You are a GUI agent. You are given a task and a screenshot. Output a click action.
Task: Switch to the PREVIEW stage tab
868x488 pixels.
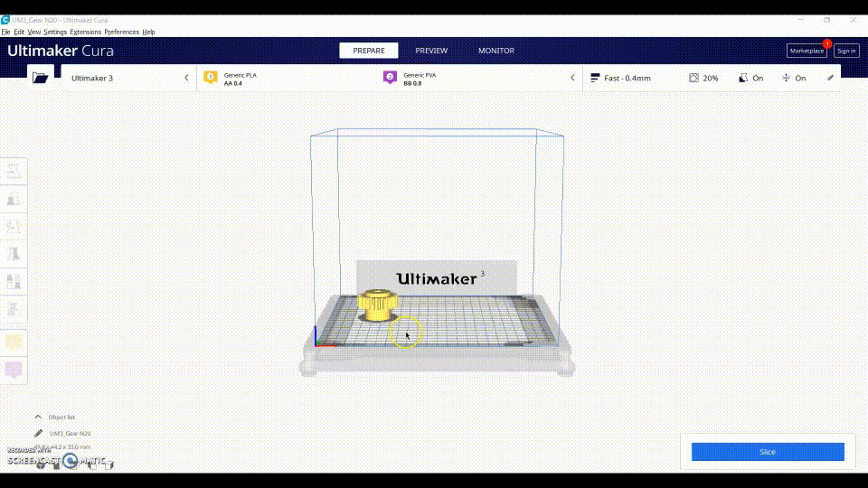point(431,51)
